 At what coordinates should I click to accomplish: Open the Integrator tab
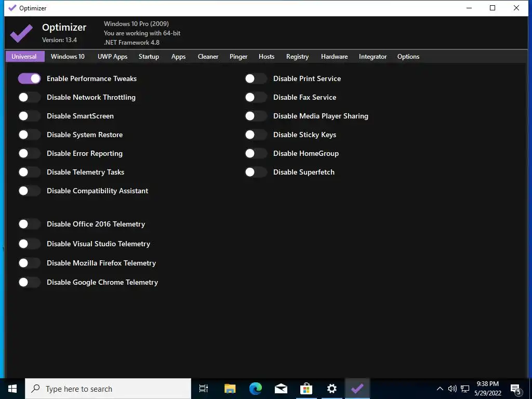(x=373, y=57)
